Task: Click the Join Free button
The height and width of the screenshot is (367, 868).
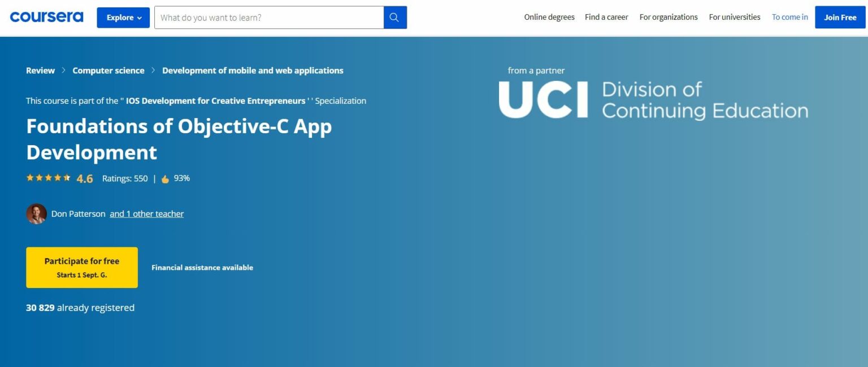Action: pos(840,17)
